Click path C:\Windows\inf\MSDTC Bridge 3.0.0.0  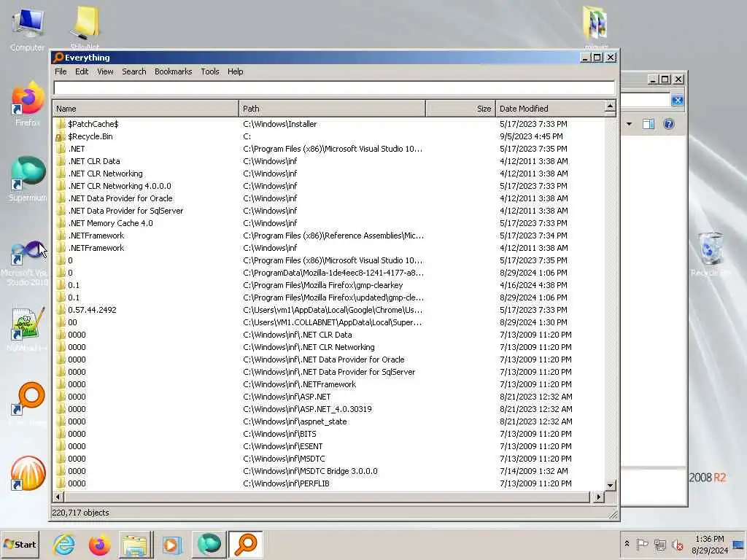point(310,471)
